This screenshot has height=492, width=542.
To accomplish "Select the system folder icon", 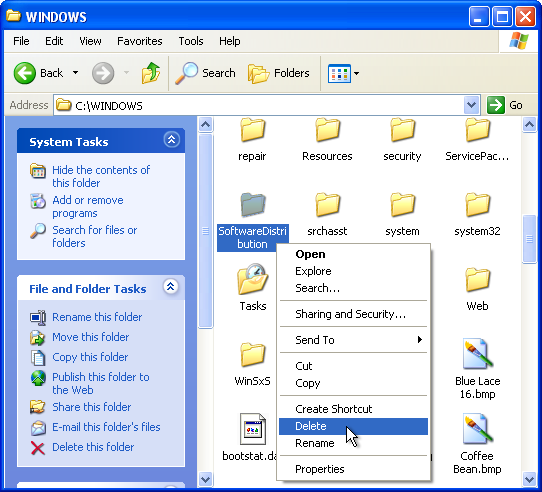I will click(x=402, y=205).
